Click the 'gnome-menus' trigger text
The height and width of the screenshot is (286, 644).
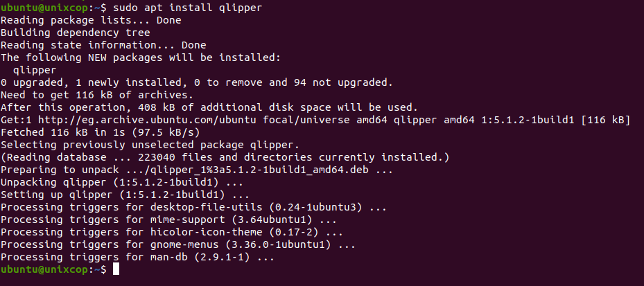[x=184, y=245]
